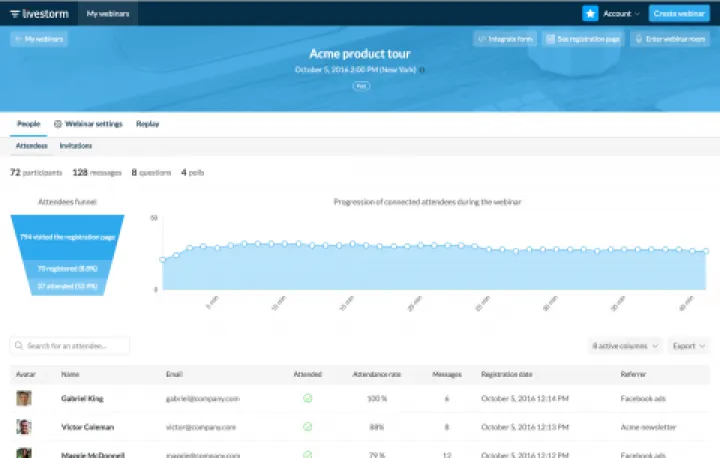Click Victor Coleman's avatar photo
Image resolution: width=720 pixels, height=458 pixels.
click(23, 425)
